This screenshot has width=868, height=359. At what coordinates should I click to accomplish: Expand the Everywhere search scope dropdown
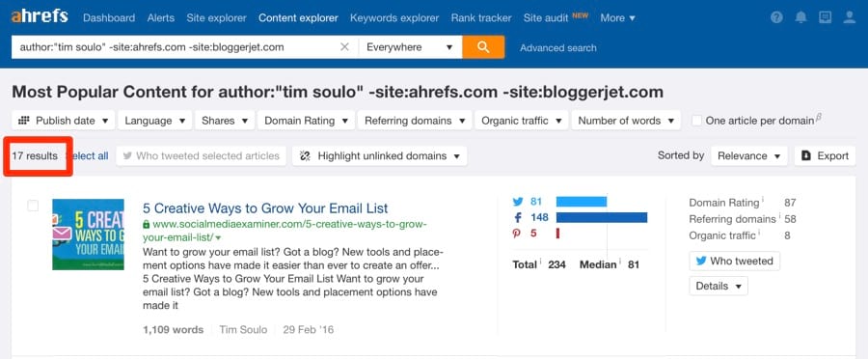(410, 47)
